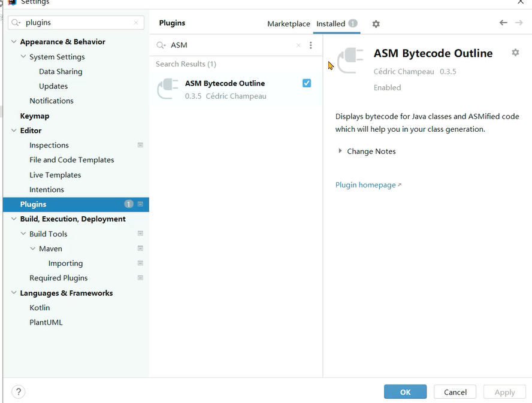This screenshot has height=403, width=532.
Task: Select the Installed tab
Action: point(331,24)
